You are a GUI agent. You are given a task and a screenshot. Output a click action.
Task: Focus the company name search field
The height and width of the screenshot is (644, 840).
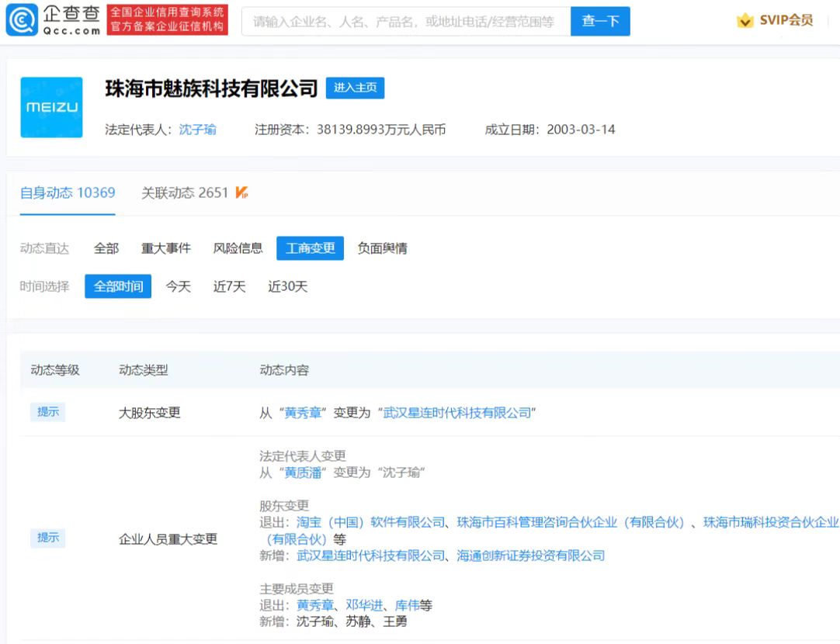(406, 22)
